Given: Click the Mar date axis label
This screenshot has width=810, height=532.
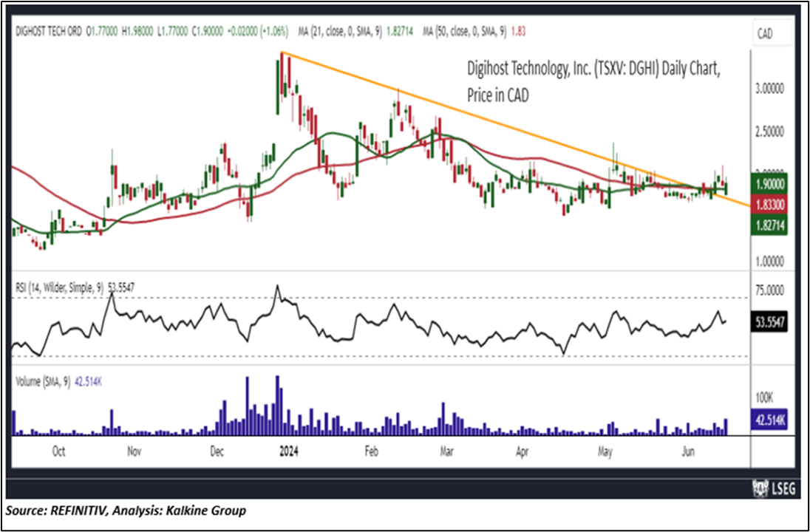Looking at the screenshot, I should (x=446, y=451).
